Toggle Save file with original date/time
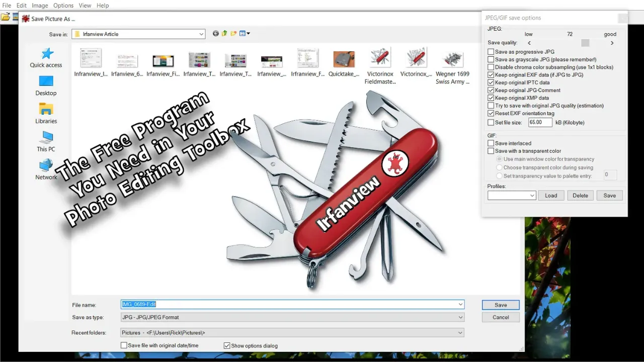The height and width of the screenshot is (362, 644). [124, 345]
